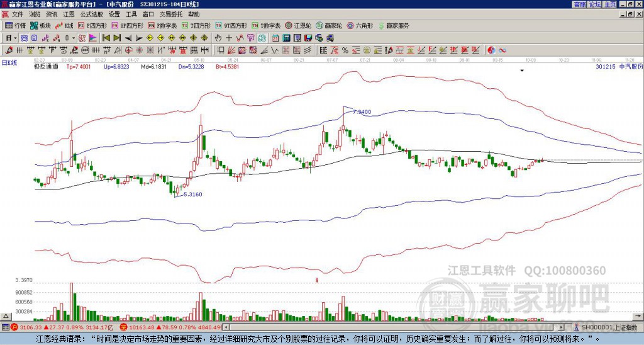
Task: Click the right arrow at volume panel edge
Action: [x=639, y=316]
